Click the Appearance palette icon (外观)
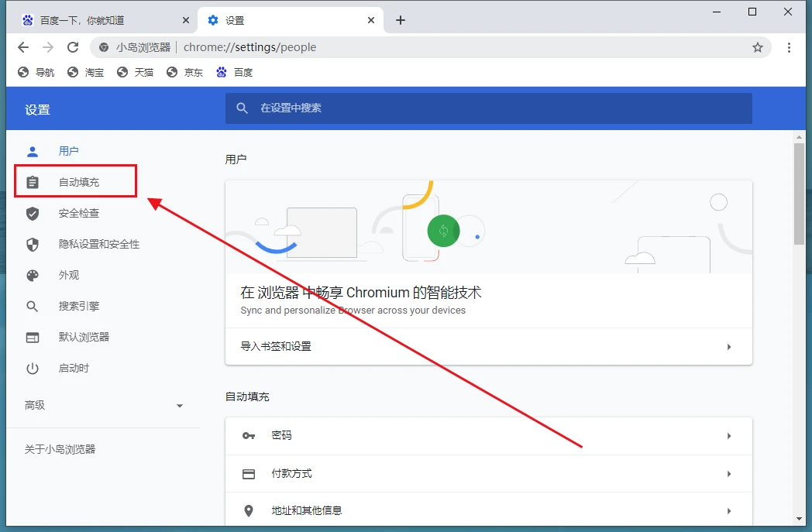 tap(33, 275)
